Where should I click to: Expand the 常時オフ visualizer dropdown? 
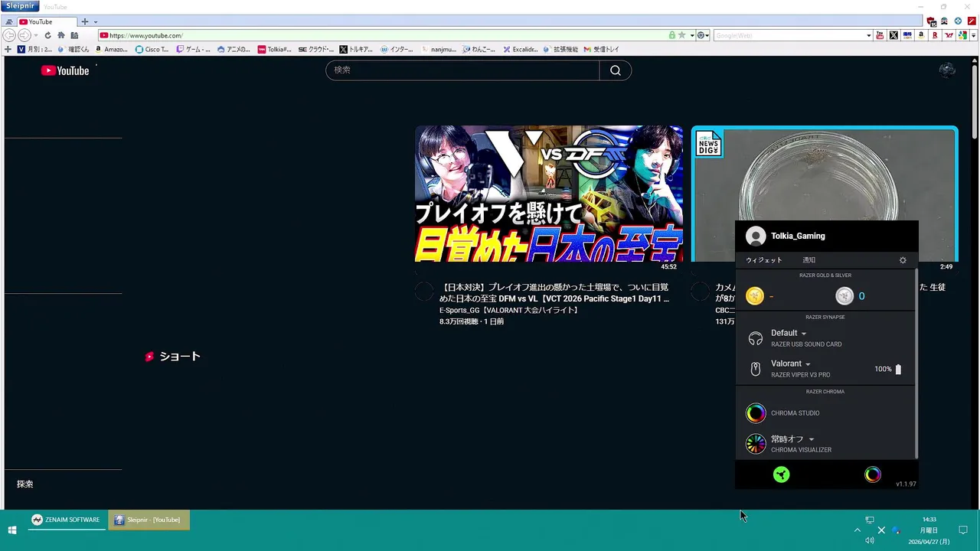(812, 439)
